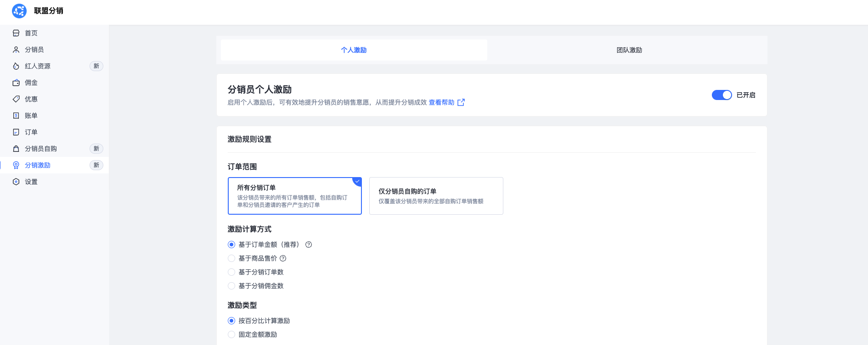This screenshot has width=868, height=345.
Task: Open 分销员自购 in the sidebar menu
Action: (x=55, y=149)
